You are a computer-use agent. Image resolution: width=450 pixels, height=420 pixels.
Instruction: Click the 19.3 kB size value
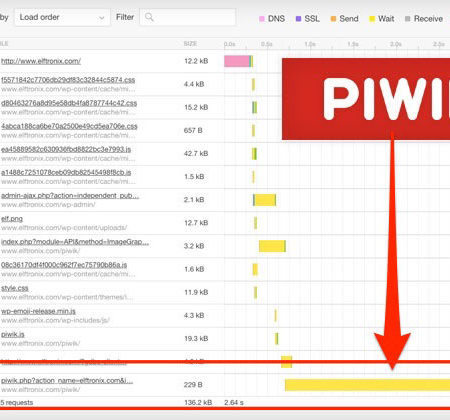tap(196, 339)
